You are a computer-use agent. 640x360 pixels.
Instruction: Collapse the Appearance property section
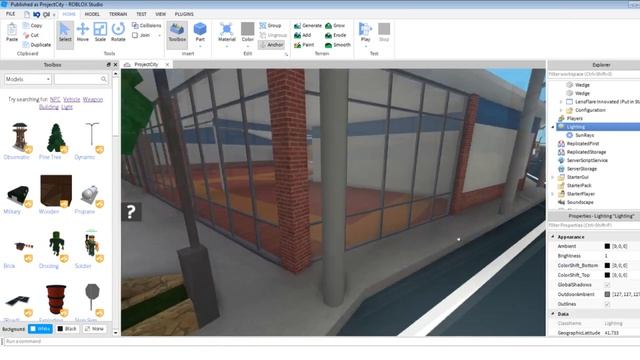coord(553,237)
